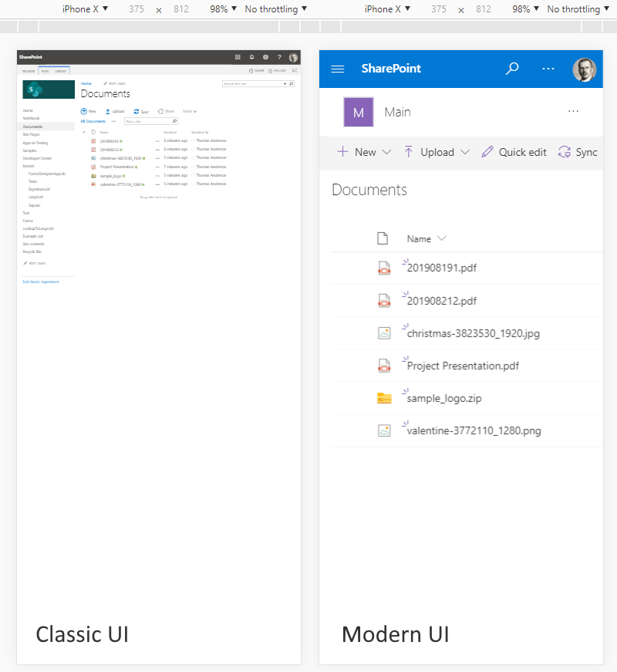The height and width of the screenshot is (672, 617).
Task: Open the hamburger navigation menu
Action: [337, 69]
